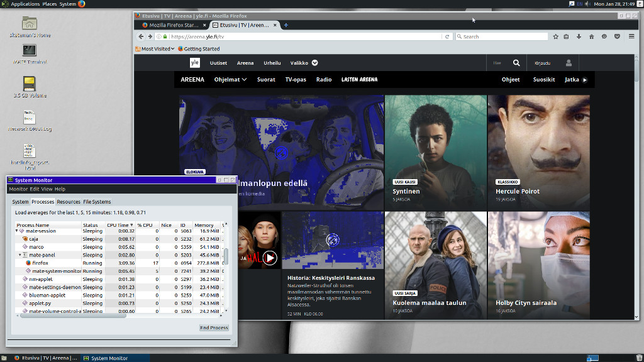Viewport: 644px width, 362px height.
Task: Play the video with the play circle button
Action: tap(270, 258)
